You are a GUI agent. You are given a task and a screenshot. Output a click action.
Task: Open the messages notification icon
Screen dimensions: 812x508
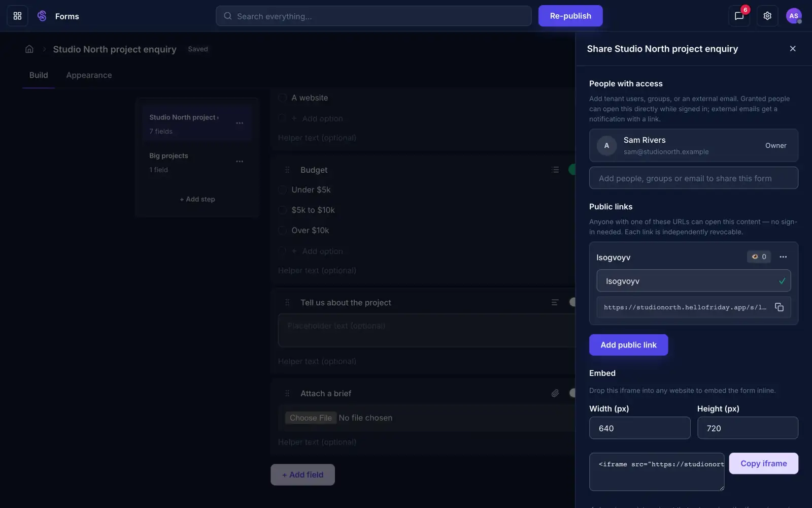[x=739, y=16]
